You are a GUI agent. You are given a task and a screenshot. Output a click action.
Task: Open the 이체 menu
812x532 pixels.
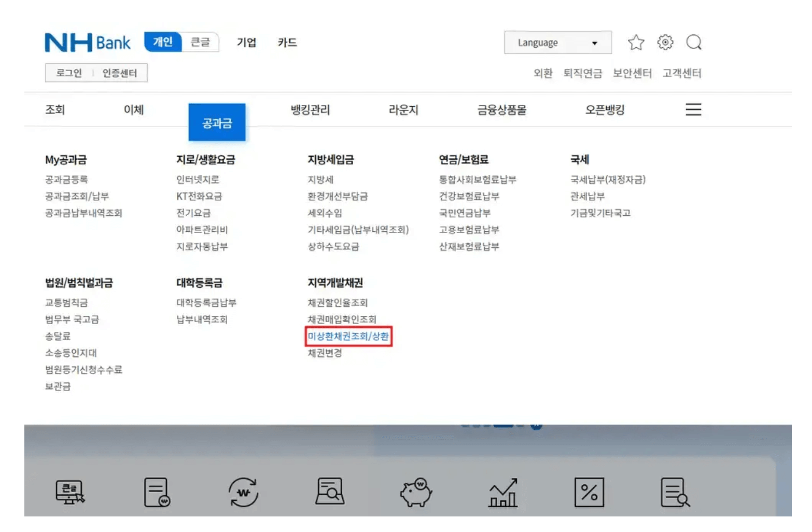tap(134, 109)
